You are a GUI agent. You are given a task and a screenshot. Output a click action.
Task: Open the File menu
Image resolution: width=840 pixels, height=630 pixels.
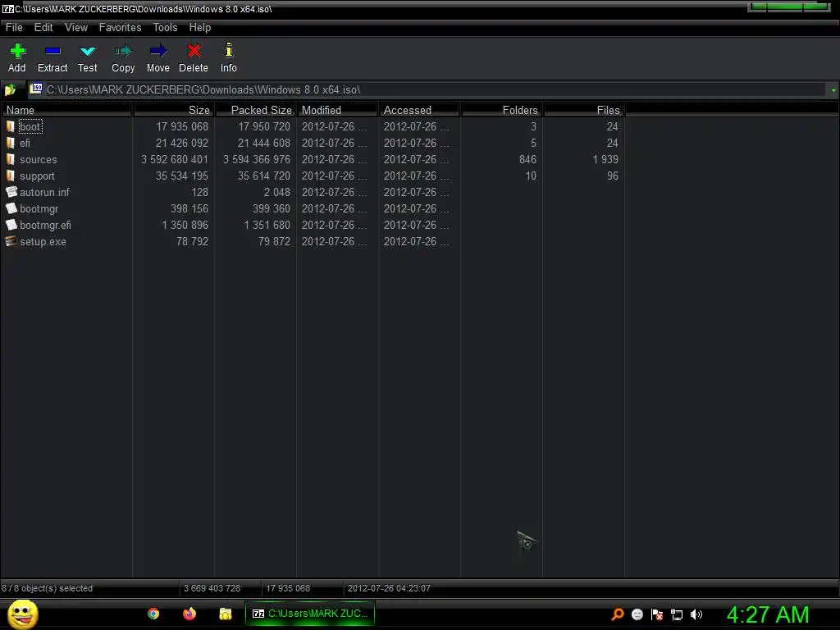pyautogui.click(x=14, y=27)
